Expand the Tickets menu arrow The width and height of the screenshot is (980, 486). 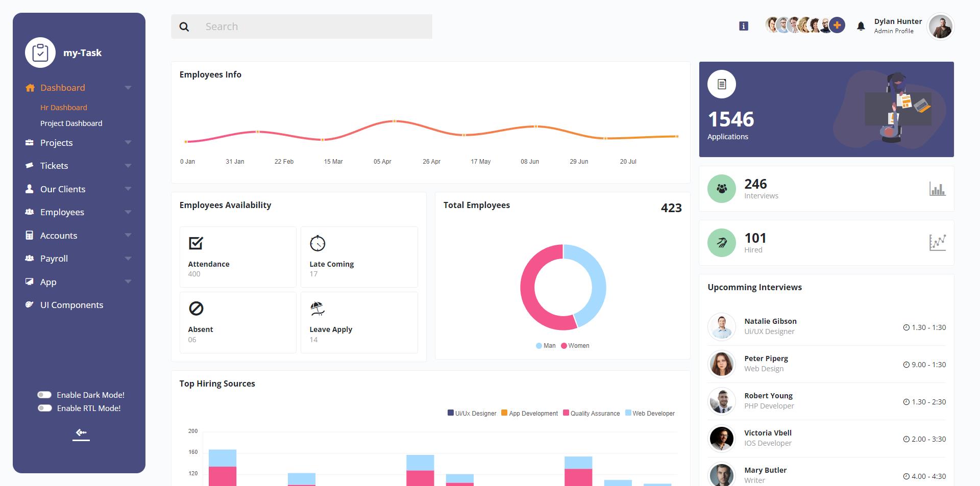[128, 166]
